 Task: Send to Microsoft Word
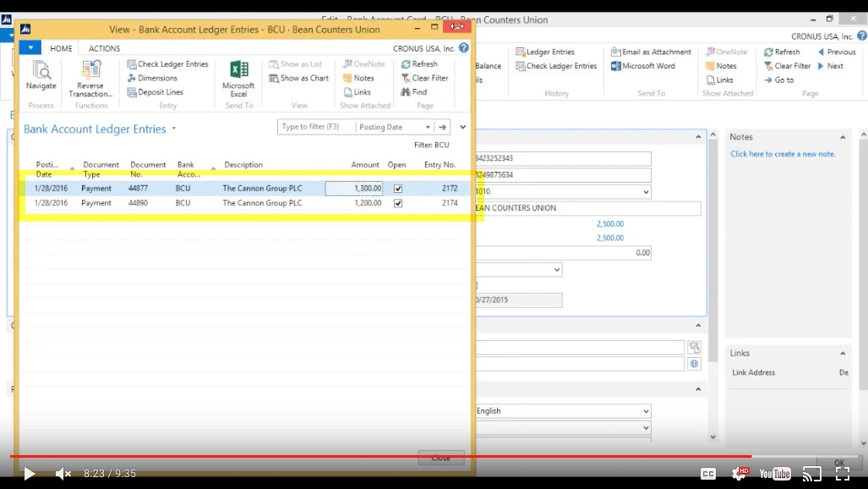point(643,66)
